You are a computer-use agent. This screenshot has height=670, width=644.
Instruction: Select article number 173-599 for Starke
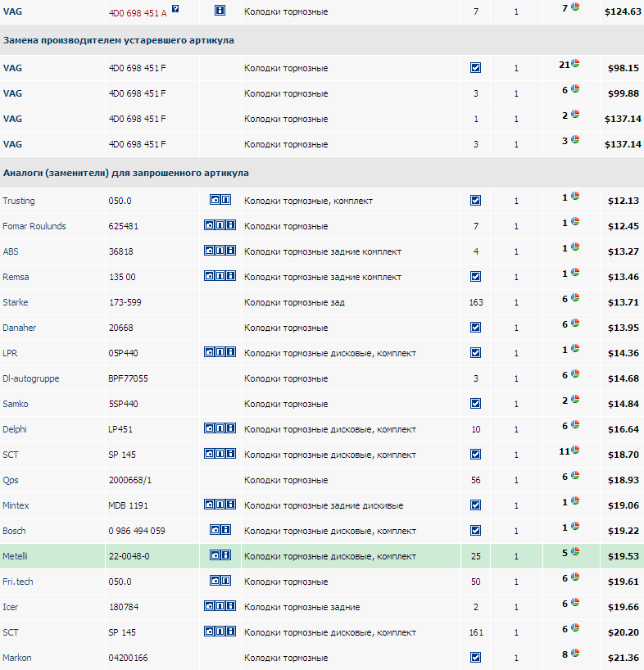(125, 302)
